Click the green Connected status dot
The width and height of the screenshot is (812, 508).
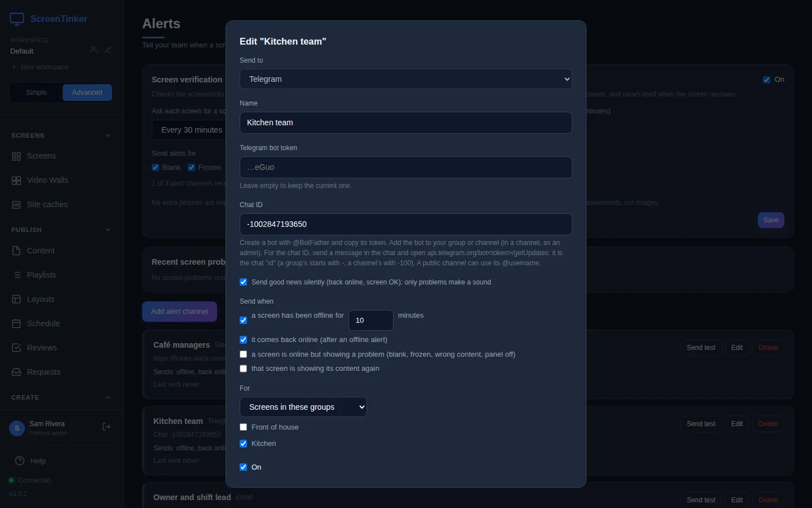coord(11,480)
